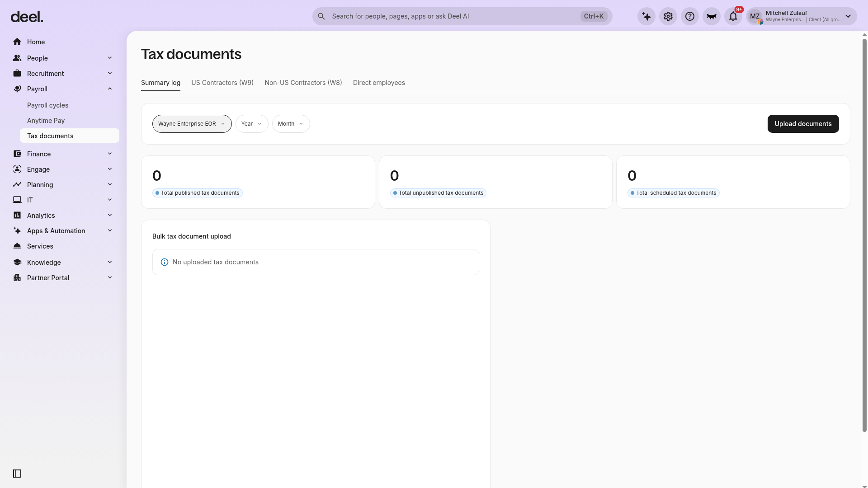
Task: Toggle the hide-values closed eye icon
Action: [712, 16]
